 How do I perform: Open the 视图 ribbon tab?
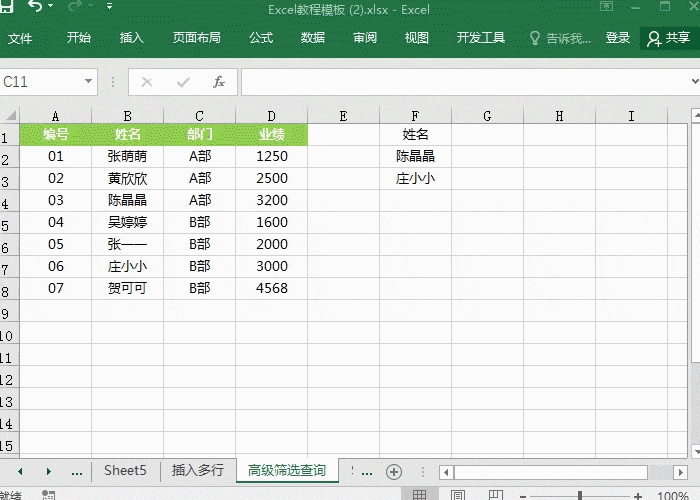coord(417,38)
